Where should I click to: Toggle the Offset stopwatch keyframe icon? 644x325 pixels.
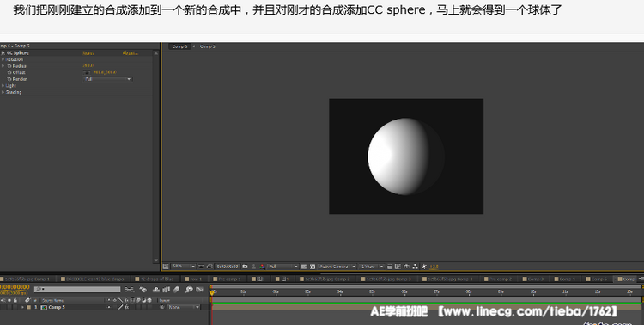point(9,72)
